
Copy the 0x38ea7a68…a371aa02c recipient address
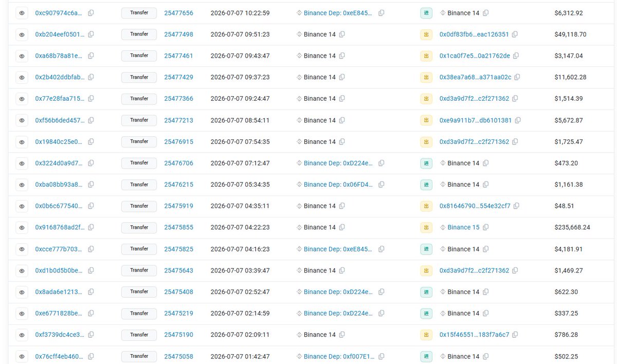coord(517,77)
